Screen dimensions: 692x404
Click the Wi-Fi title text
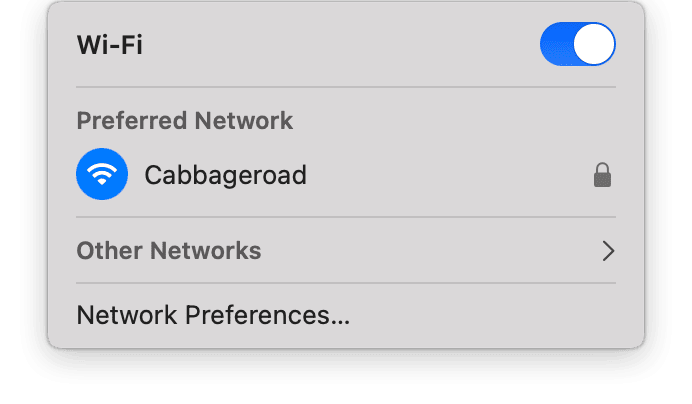tap(110, 45)
